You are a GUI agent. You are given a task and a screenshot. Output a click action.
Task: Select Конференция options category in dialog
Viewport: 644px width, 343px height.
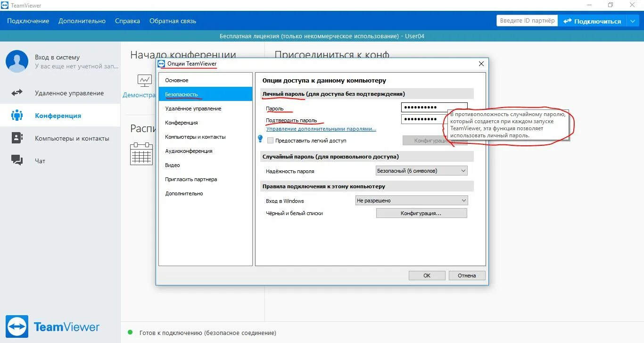click(x=206, y=123)
